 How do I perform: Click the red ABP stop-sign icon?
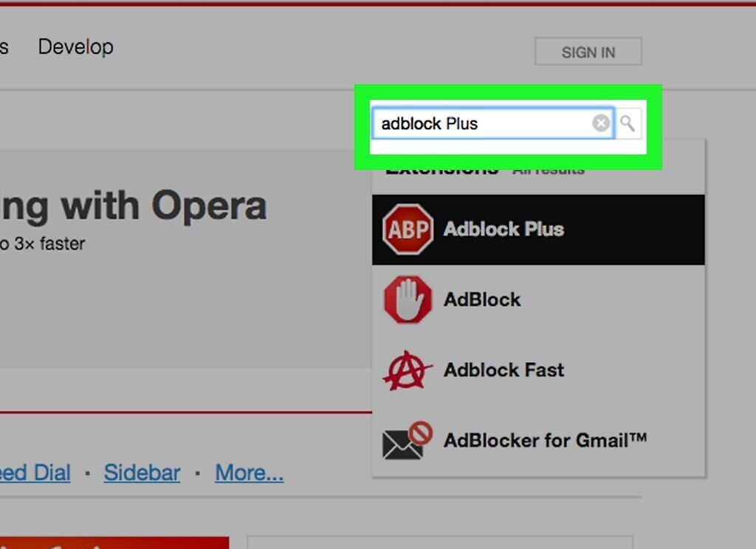pyautogui.click(x=408, y=229)
